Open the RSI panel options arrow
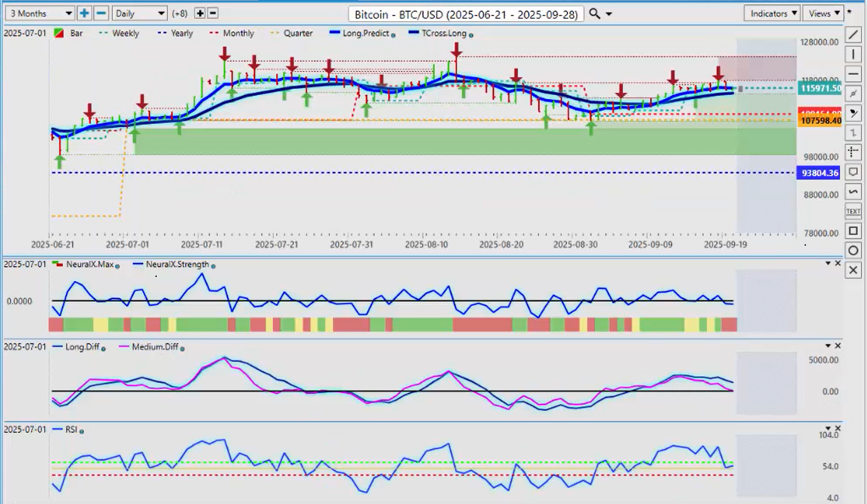Viewport: 867px width, 504px height. coord(828,429)
